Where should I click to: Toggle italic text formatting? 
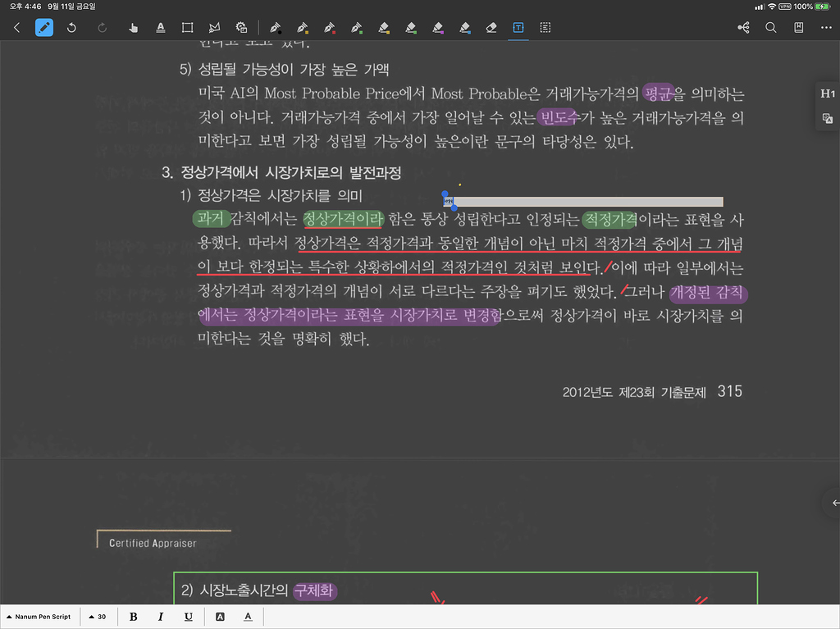tap(161, 617)
